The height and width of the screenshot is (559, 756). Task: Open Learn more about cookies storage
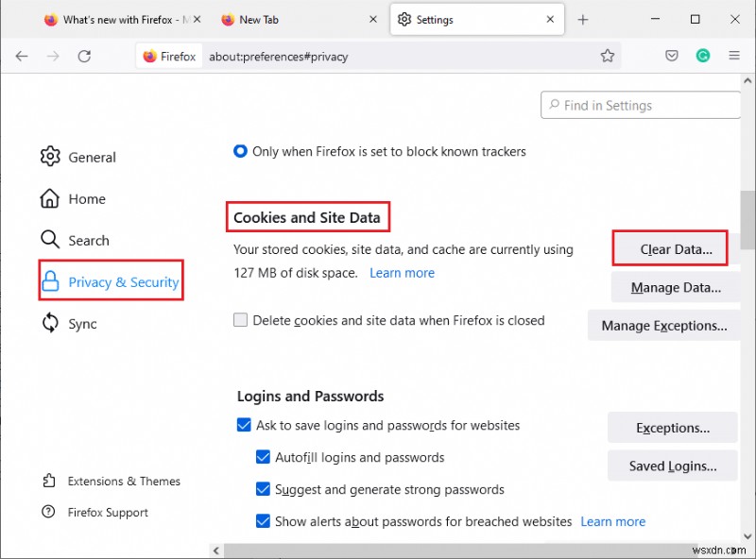402,272
